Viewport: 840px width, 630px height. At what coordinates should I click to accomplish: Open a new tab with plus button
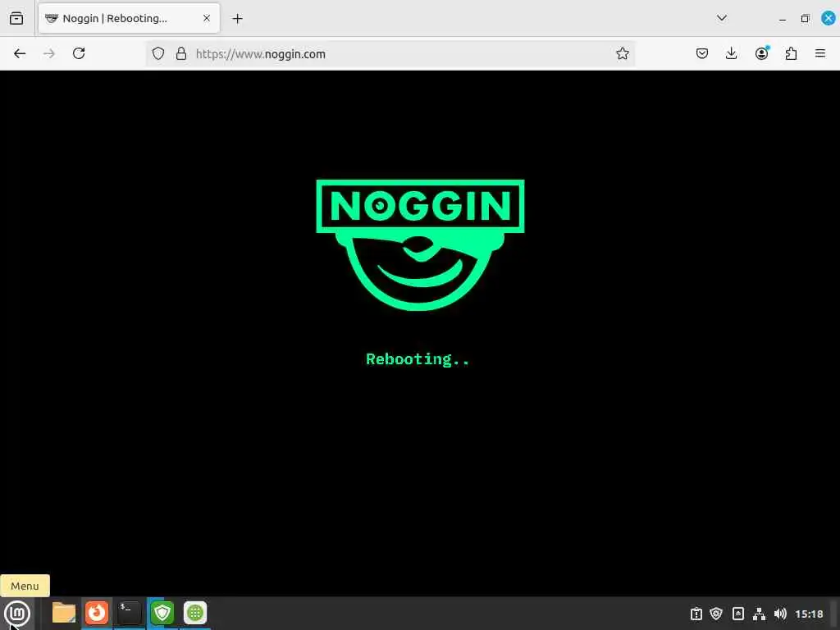[237, 19]
